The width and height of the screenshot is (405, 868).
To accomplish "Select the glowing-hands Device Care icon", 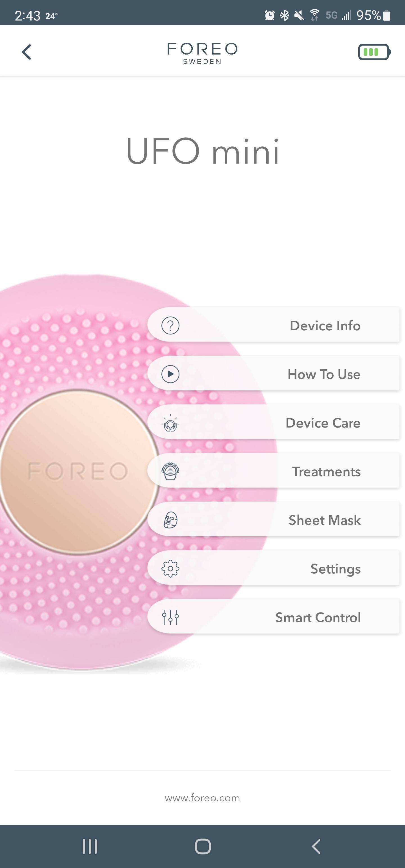I will (170, 423).
